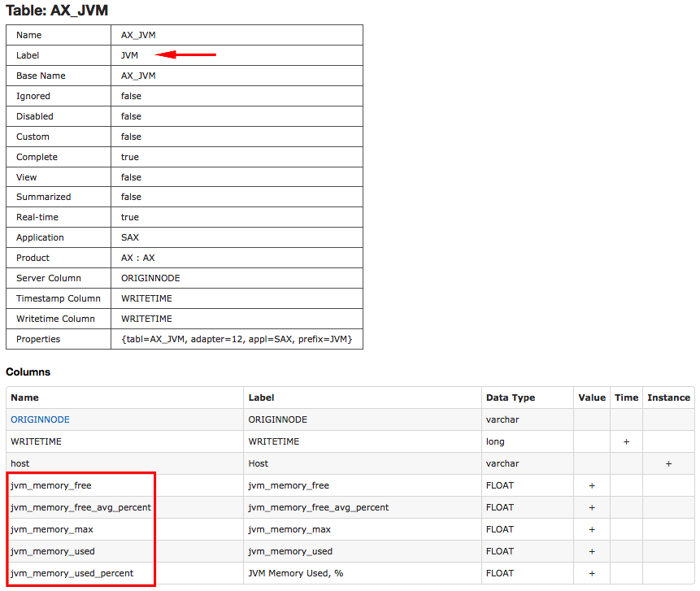
Task: Click the Name column header in Columns table
Action: [x=24, y=398]
